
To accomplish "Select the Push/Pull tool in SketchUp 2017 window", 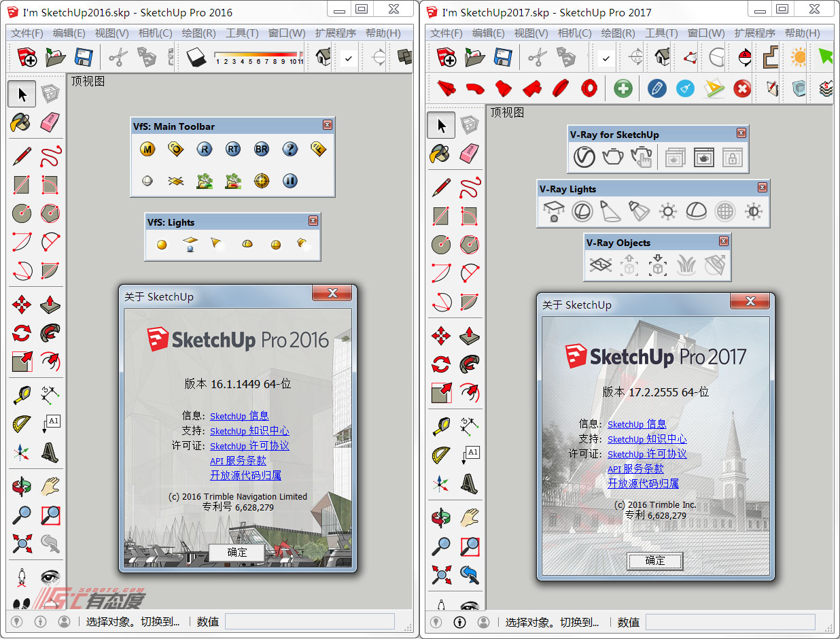I will [x=470, y=336].
